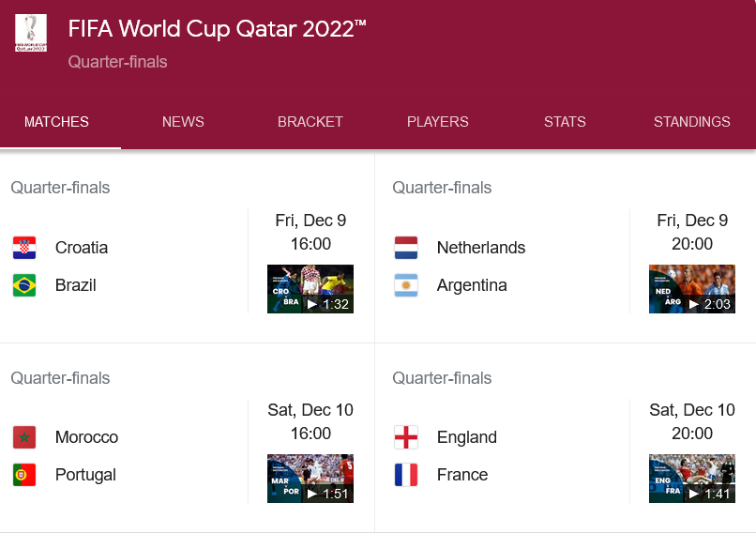Click the France flag icon

(x=406, y=475)
